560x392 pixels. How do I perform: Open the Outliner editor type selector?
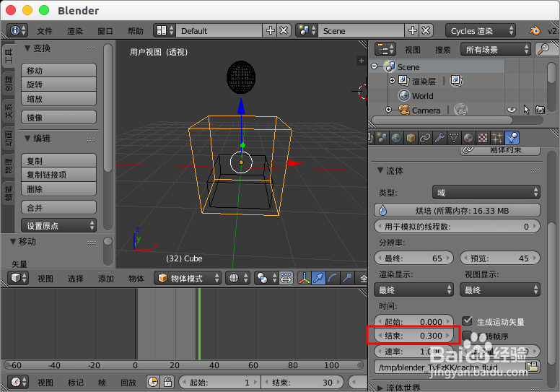tap(385, 49)
